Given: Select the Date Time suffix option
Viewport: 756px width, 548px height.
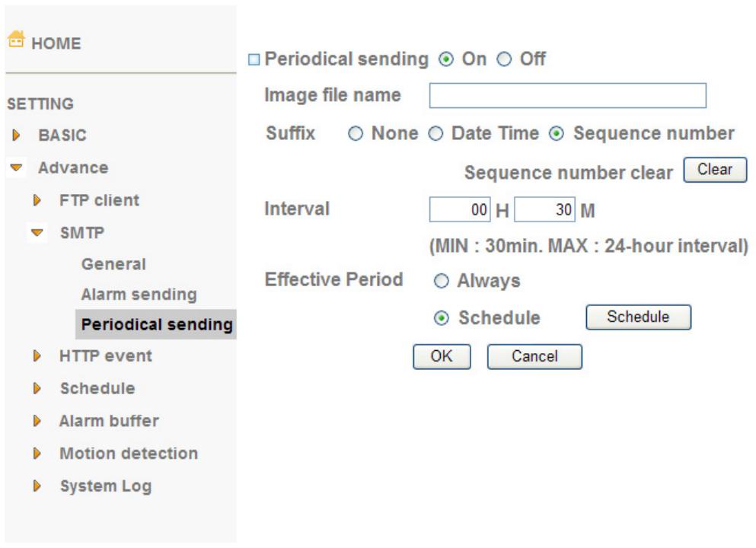Looking at the screenshot, I should pos(435,133).
